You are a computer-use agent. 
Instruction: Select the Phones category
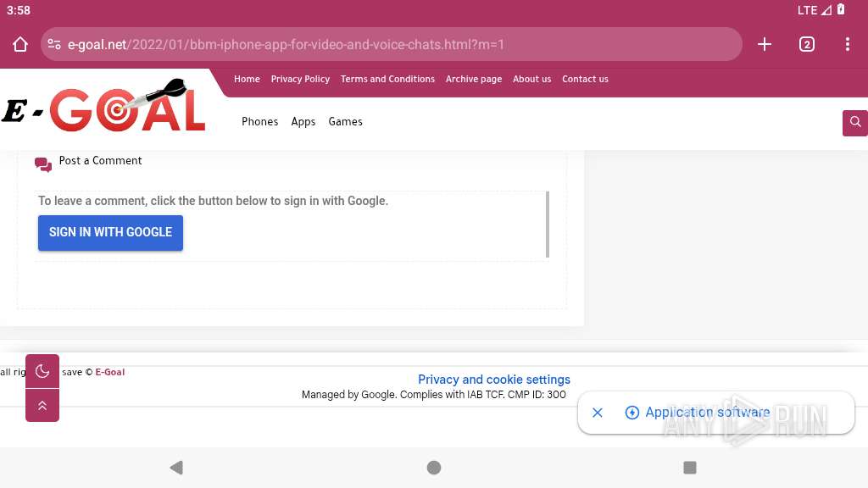(259, 122)
